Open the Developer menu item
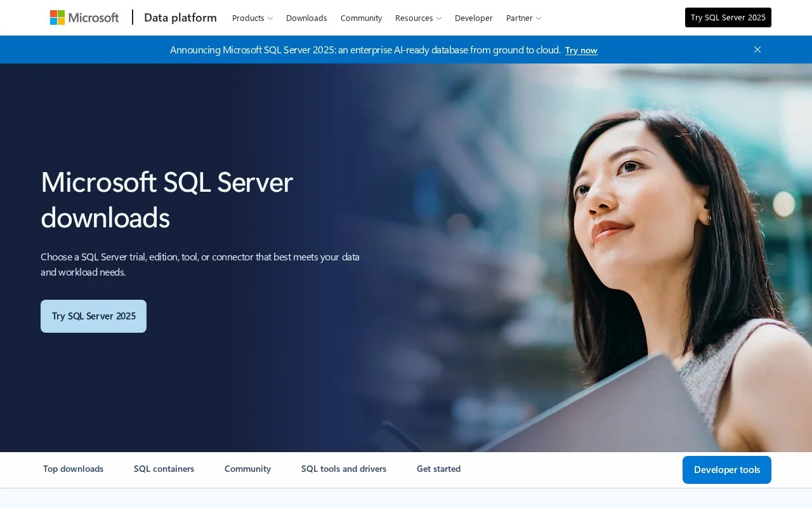This screenshot has width=812, height=508. tap(473, 18)
